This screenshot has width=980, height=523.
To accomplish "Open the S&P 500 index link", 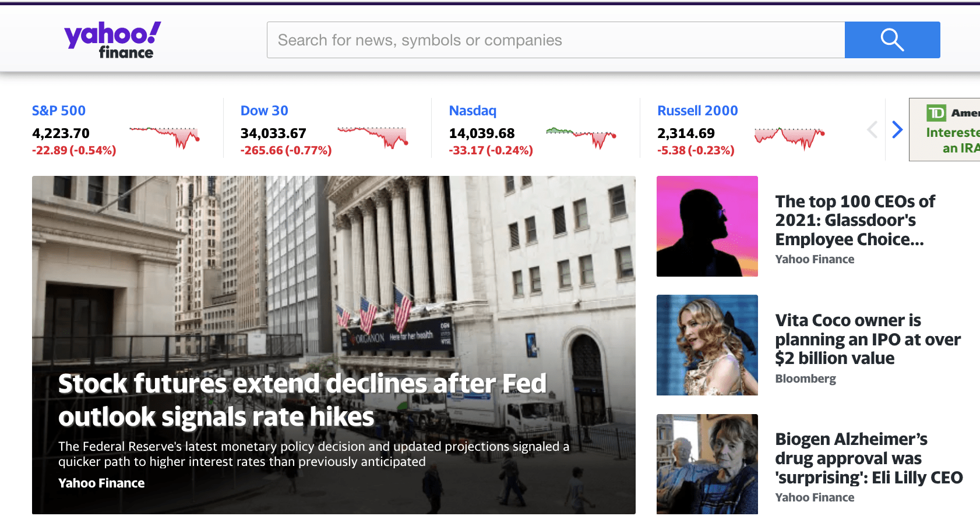I will click(x=59, y=111).
